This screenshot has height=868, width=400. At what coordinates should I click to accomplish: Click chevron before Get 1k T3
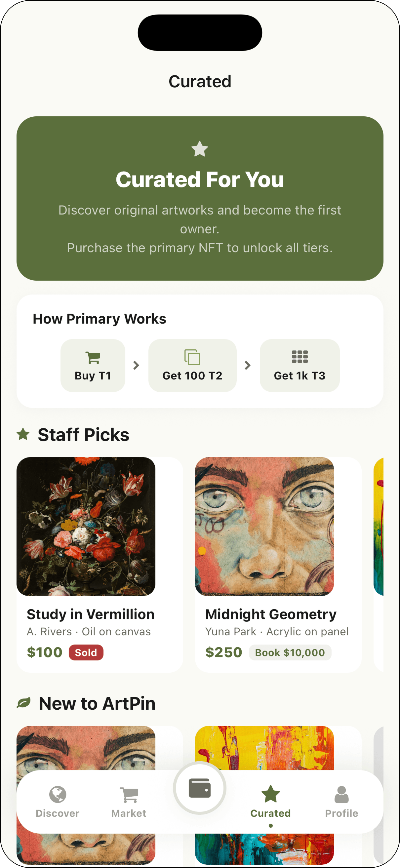[248, 365]
